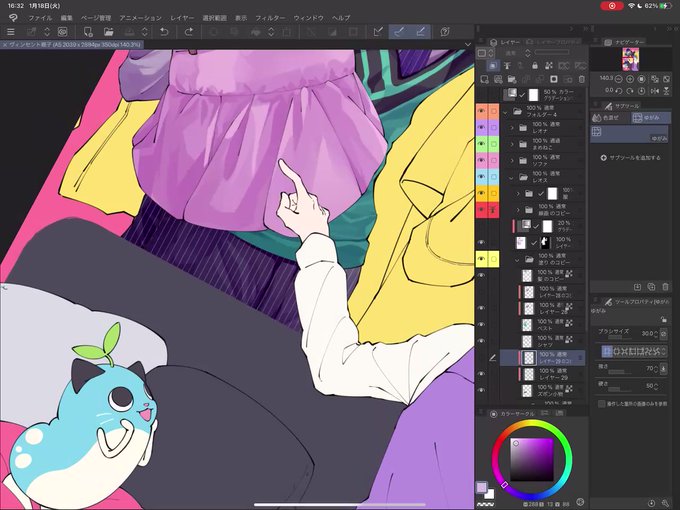680x510 pixels.
Task: Open the アニメーション menu
Action: pos(141,18)
